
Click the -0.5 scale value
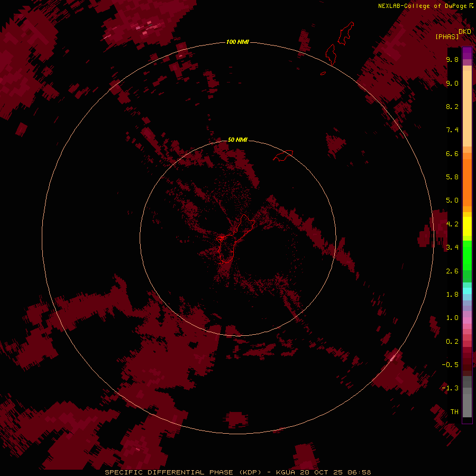click(450, 365)
